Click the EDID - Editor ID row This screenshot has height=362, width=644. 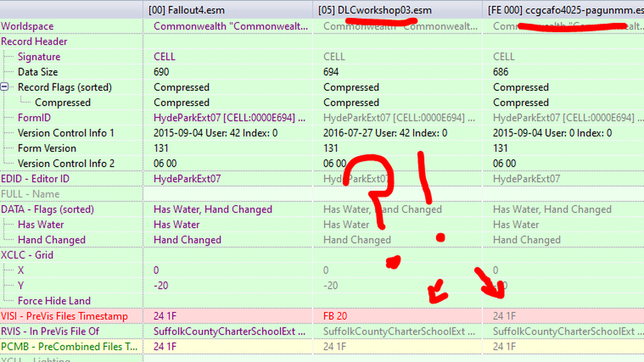click(35, 179)
